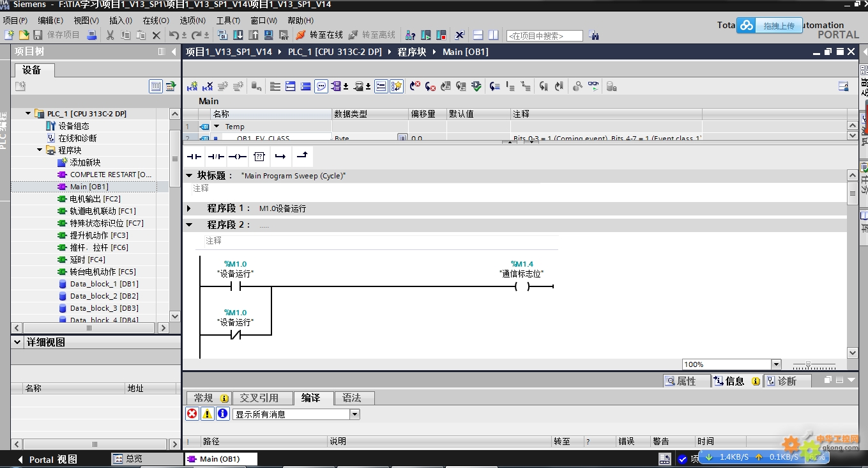Insert an empty box instruction
Image resolution: width=868 pixels, height=468 pixels.
[x=259, y=156]
